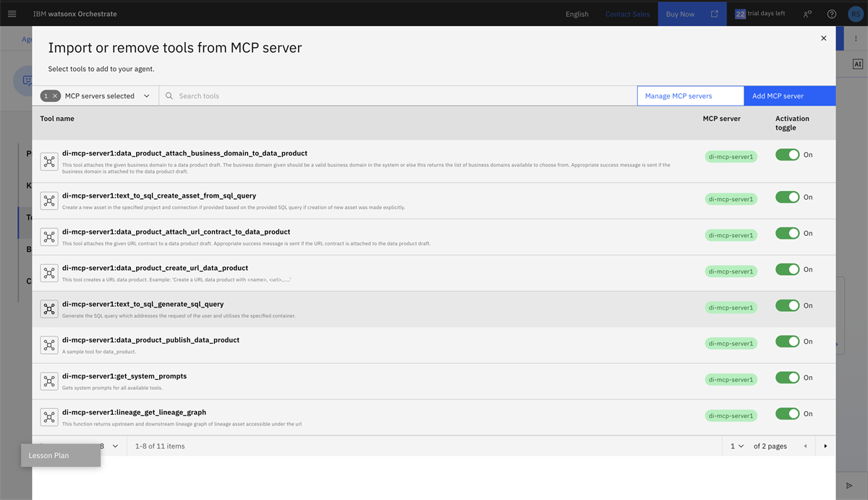Click tool icon for data_product_publish_data_product
The height and width of the screenshot is (500, 868).
tap(49, 345)
